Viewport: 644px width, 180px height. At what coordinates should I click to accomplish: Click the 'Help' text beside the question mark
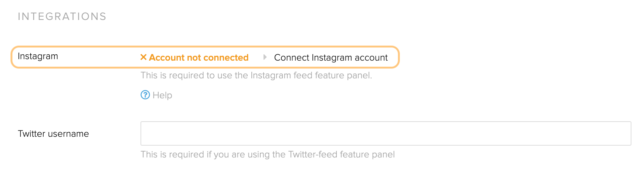[x=162, y=95]
